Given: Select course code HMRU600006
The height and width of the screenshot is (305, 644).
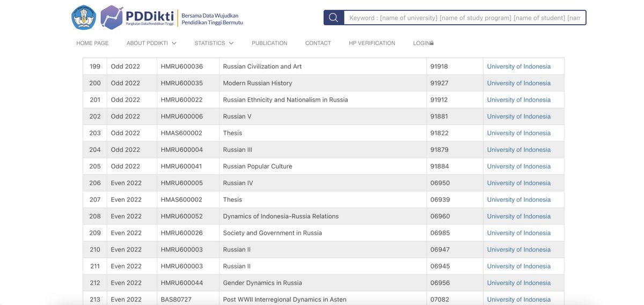Looking at the screenshot, I should coord(182,117).
